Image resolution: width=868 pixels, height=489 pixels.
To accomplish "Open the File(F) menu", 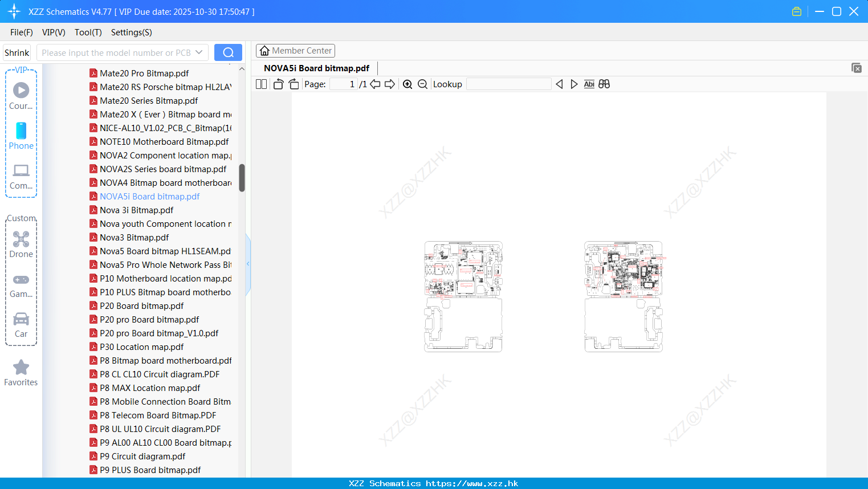I will point(22,32).
